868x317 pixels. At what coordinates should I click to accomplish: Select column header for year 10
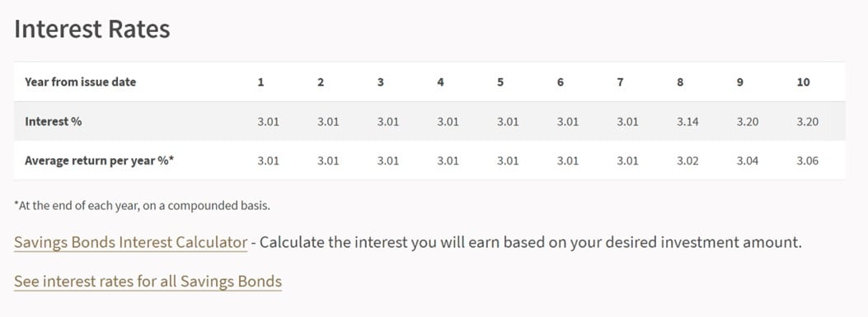coord(803,82)
